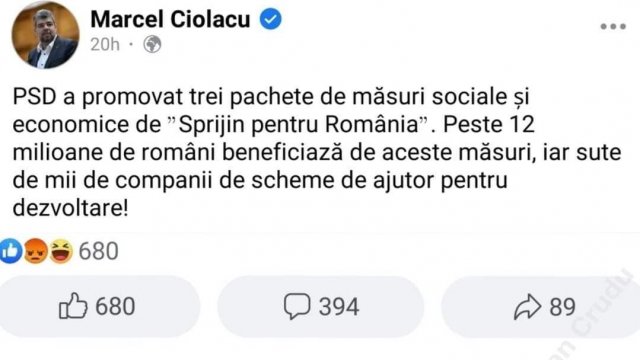Open the post's 20h timestamp
The height and width of the screenshot is (360, 640).
[105, 44]
